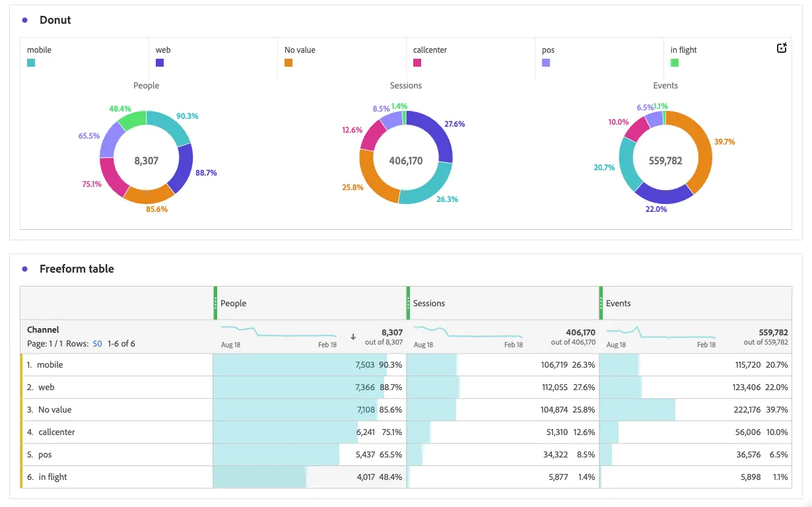Click the web legend color swatch
Screen dimensions: 812x507
(160, 63)
